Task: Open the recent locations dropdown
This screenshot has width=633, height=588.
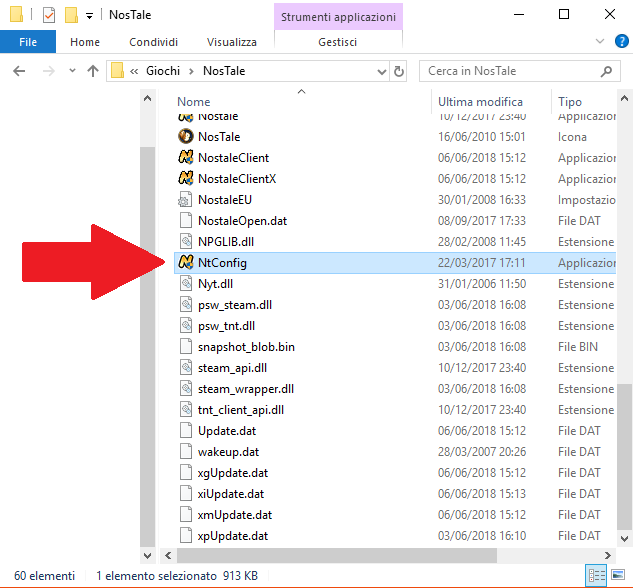Action: tap(72, 71)
